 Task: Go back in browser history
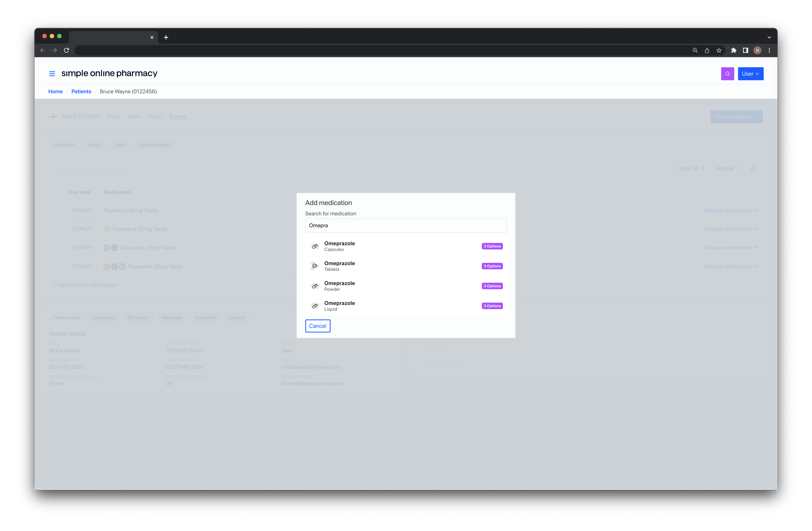pyautogui.click(x=43, y=51)
